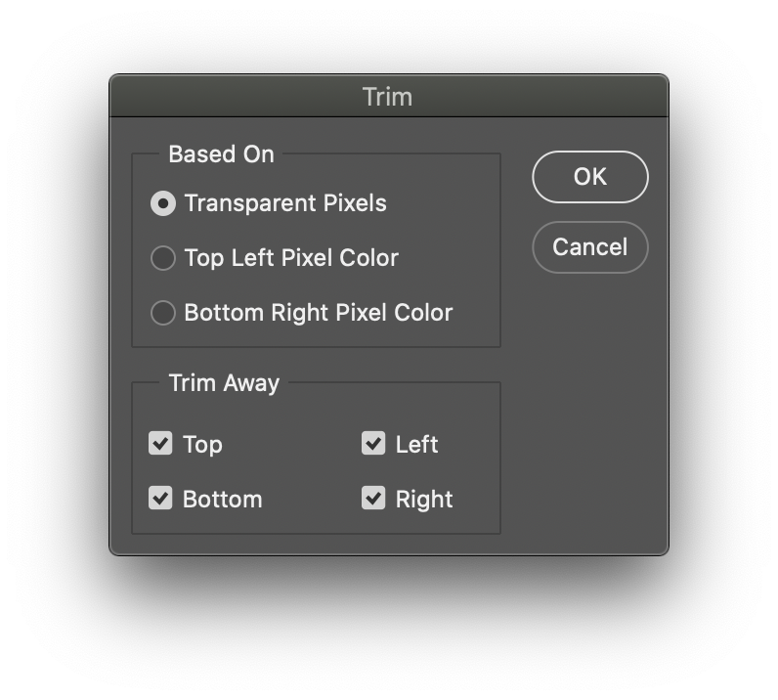Dismiss the dialog with Cancel
Image resolution: width=778 pixels, height=700 pixels.
click(590, 247)
